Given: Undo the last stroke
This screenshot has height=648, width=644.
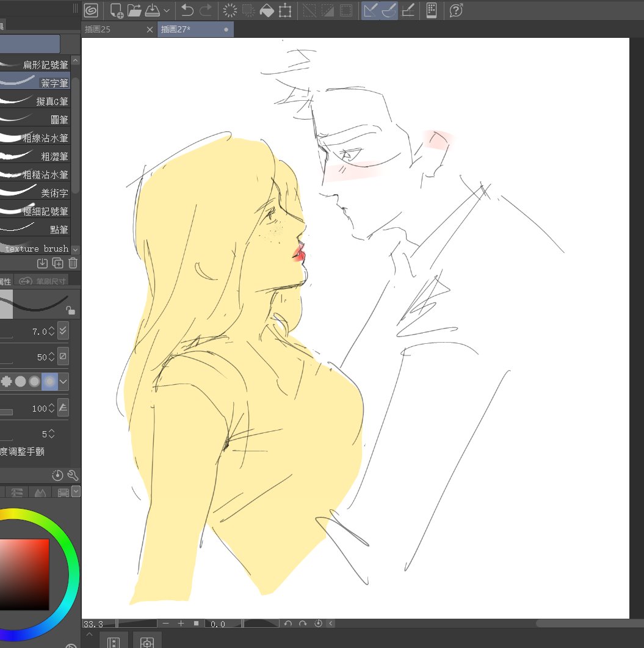Looking at the screenshot, I should click(187, 10).
